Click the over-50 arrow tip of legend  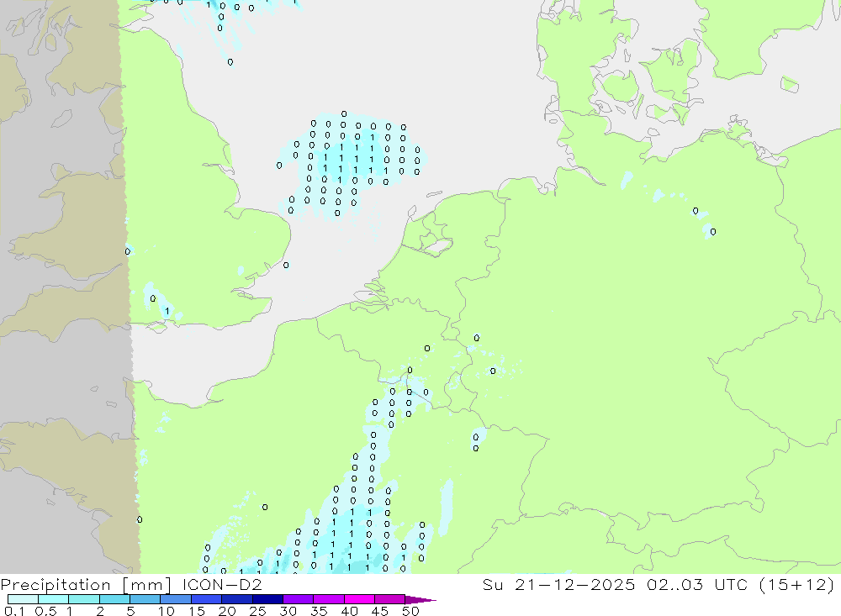(x=421, y=600)
